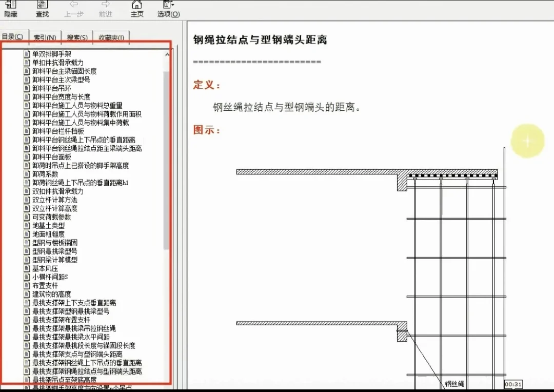Image resolution: width=554 pixels, height=392 pixels.
Task: Open the 搜索 tab
Action: pyautogui.click(x=77, y=37)
